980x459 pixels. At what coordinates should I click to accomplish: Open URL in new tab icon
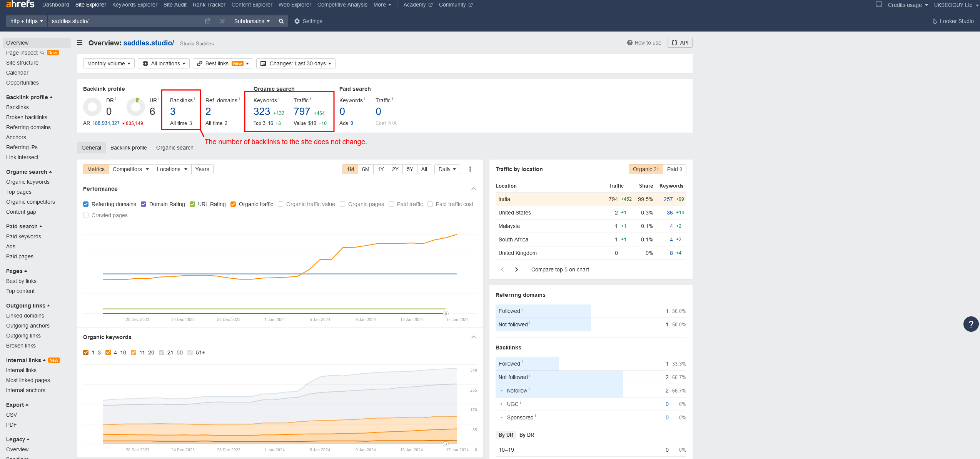tap(207, 21)
